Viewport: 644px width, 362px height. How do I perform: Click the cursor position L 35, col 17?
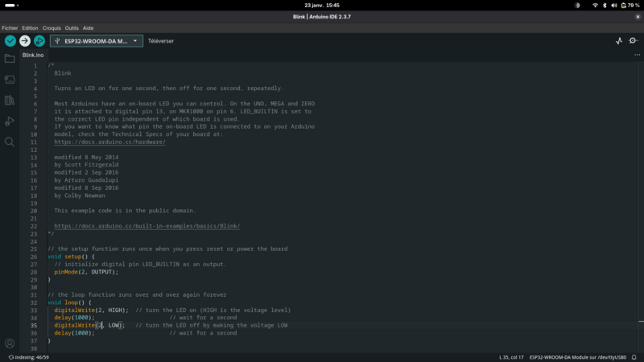coord(511,357)
